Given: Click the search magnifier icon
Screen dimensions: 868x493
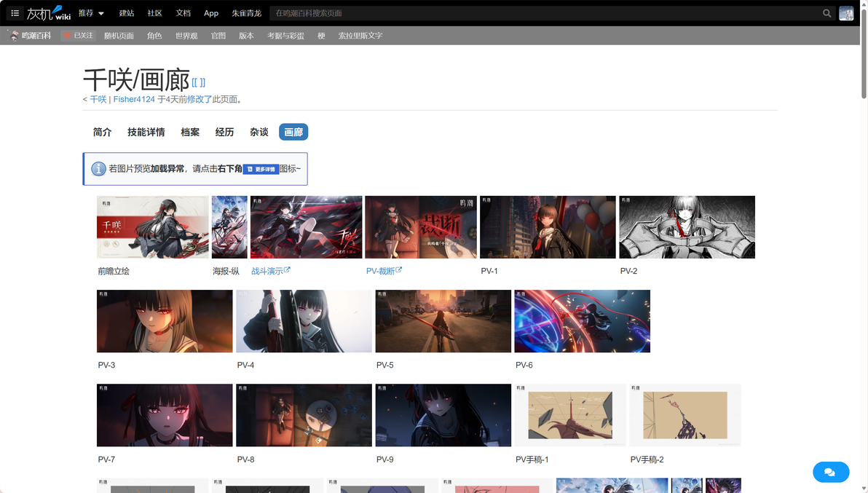Looking at the screenshot, I should [x=826, y=13].
